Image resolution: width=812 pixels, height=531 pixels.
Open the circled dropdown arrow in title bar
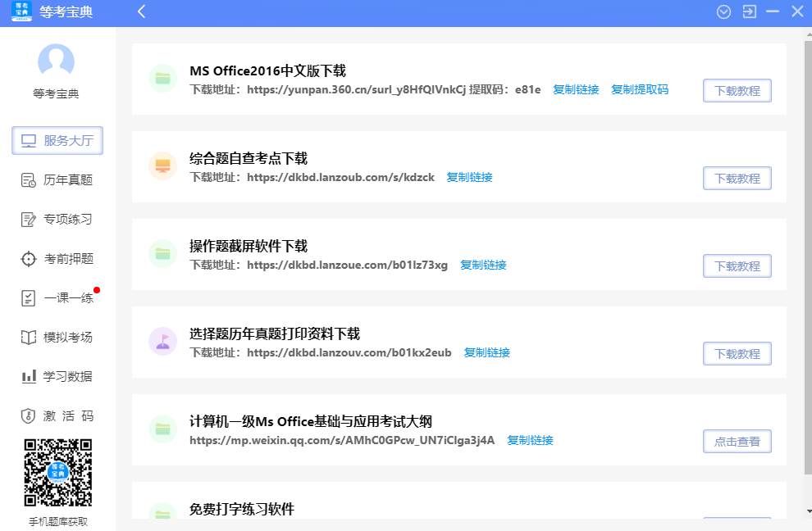tap(723, 11)
